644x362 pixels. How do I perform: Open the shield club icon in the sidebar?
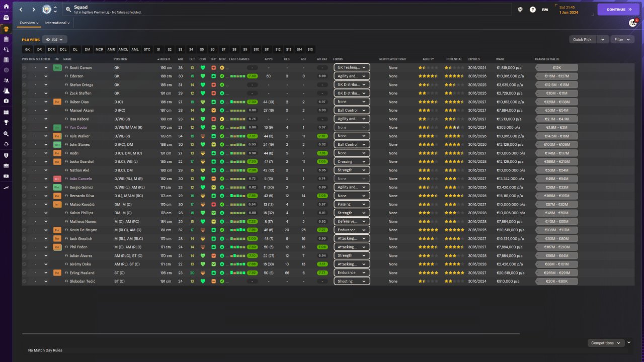click(6, 155)
